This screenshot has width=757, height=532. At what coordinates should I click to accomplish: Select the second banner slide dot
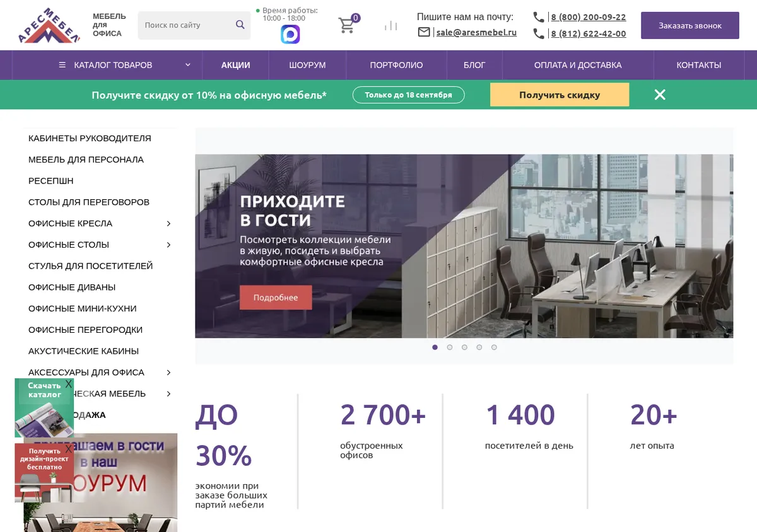click(450, 347)
